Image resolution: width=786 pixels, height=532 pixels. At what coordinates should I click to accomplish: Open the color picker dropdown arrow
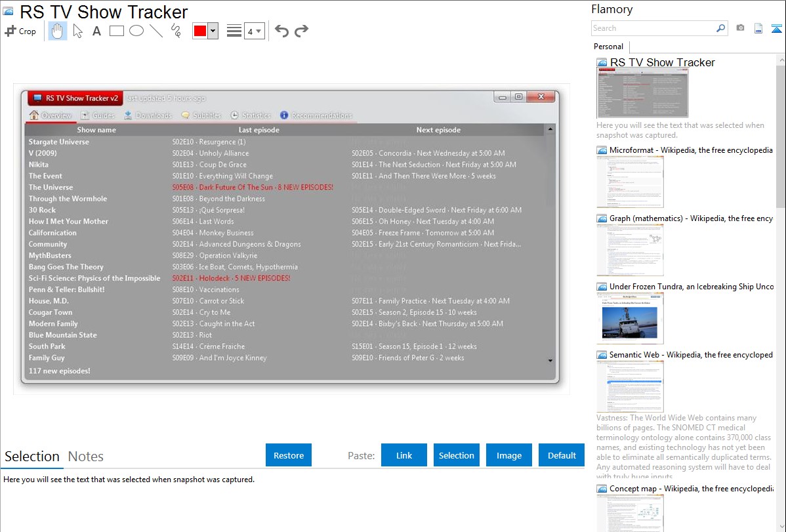(x=213, y=31)
